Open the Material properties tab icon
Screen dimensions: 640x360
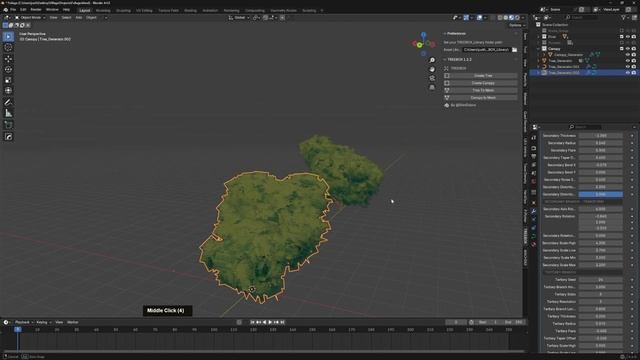533,244
